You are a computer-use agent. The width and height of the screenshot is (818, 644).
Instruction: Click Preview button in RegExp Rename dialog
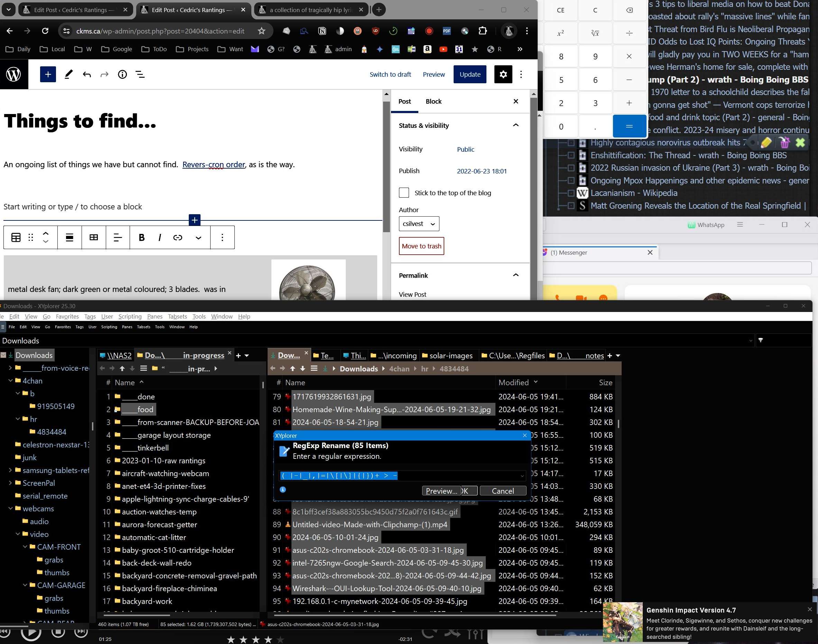click(x=441, y=491)
